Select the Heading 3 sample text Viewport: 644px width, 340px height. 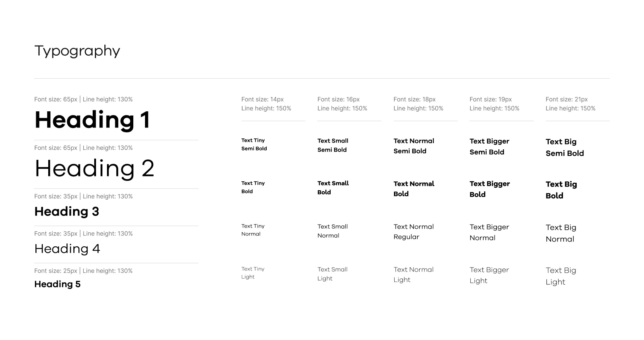[x=67, y=211]
